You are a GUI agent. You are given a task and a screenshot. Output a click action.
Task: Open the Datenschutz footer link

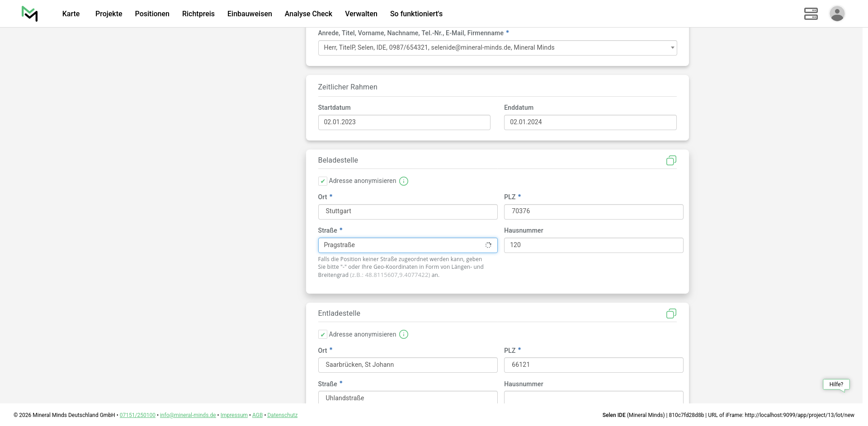[x=282, y=415]
